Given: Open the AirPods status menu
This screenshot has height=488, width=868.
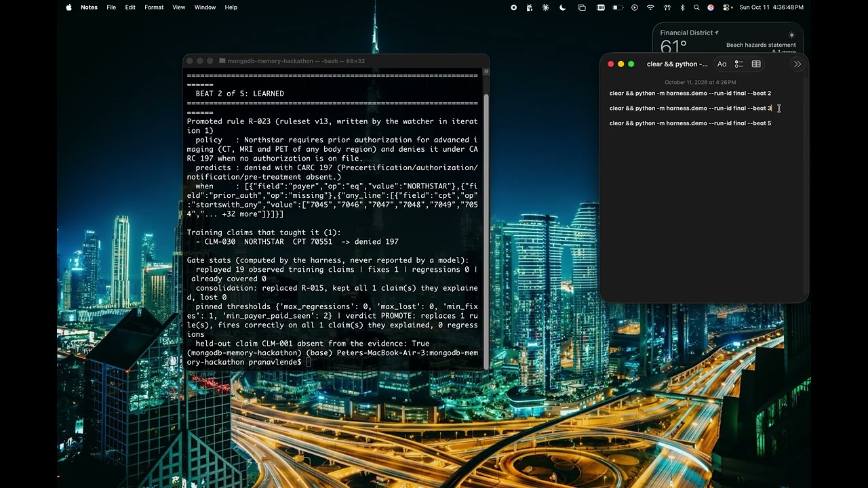Looking at the screenshot, I should (x=667, y=7).
